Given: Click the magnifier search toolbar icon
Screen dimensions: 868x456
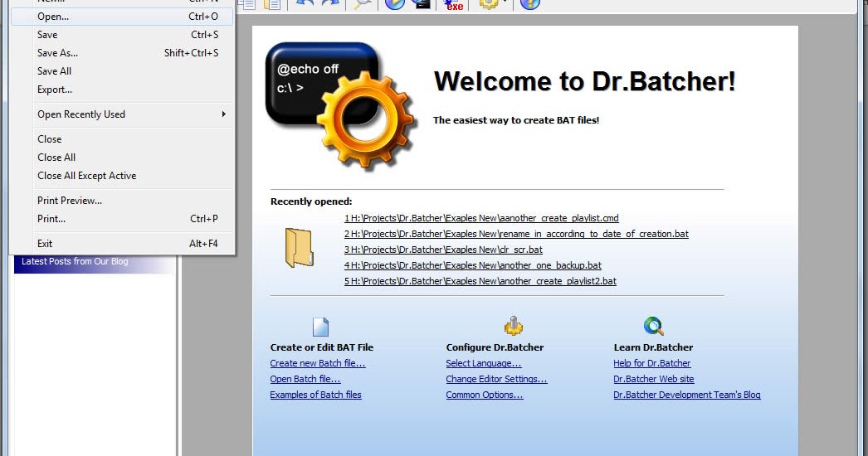Looking at the screenshot, I should point(363,4).
